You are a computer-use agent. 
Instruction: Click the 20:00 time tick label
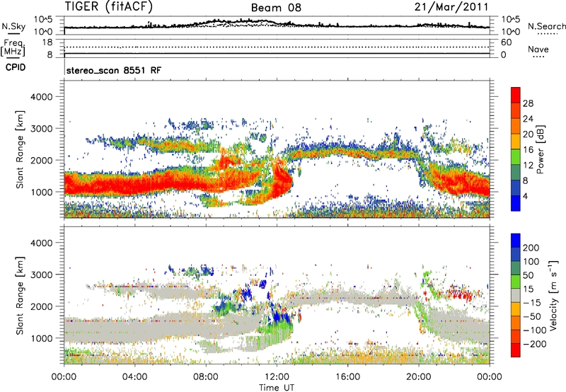(418, 377)
